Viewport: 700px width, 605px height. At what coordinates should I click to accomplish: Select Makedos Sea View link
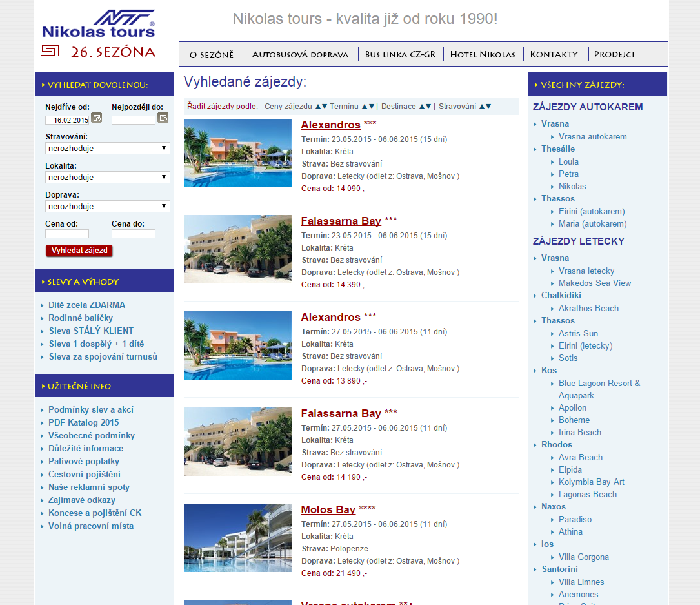595,283
